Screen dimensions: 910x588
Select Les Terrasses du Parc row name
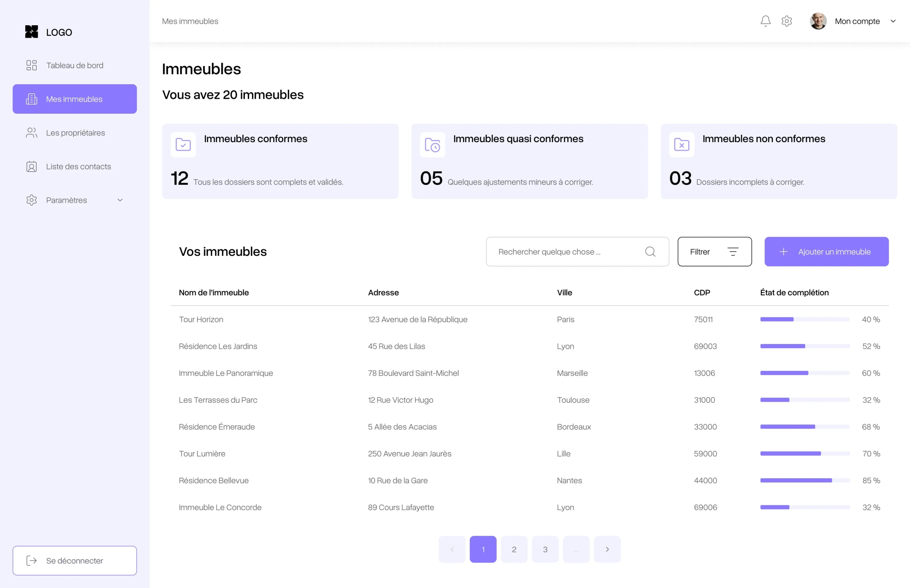click(x=218, y=400)
